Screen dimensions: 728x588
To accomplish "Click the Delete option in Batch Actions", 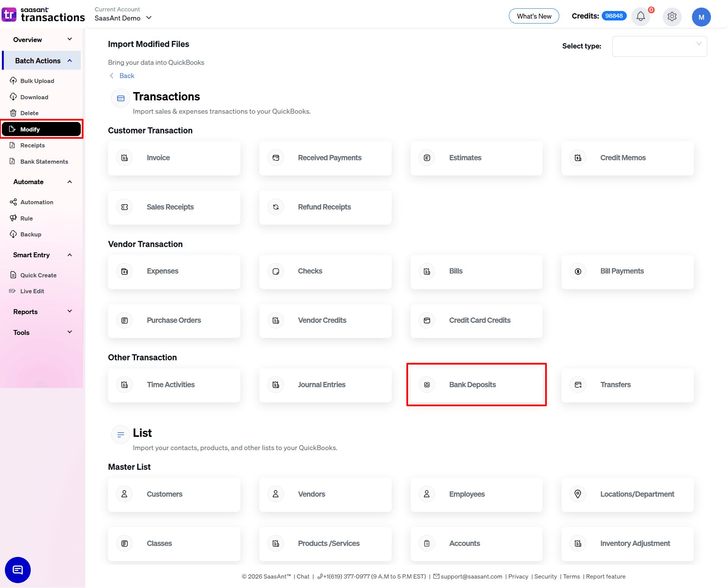I will [29, 113].
